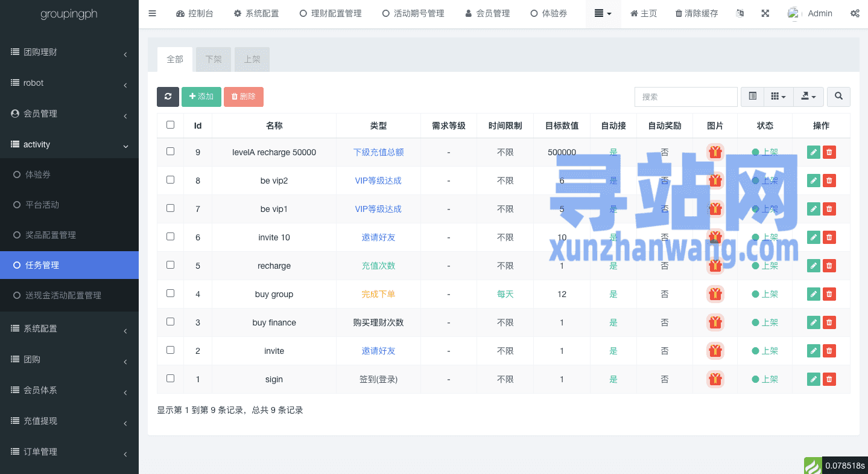Delete the levelA recharge 50000 row
Viewport: 868px width, 474px height.
click(x=829, y=152)
